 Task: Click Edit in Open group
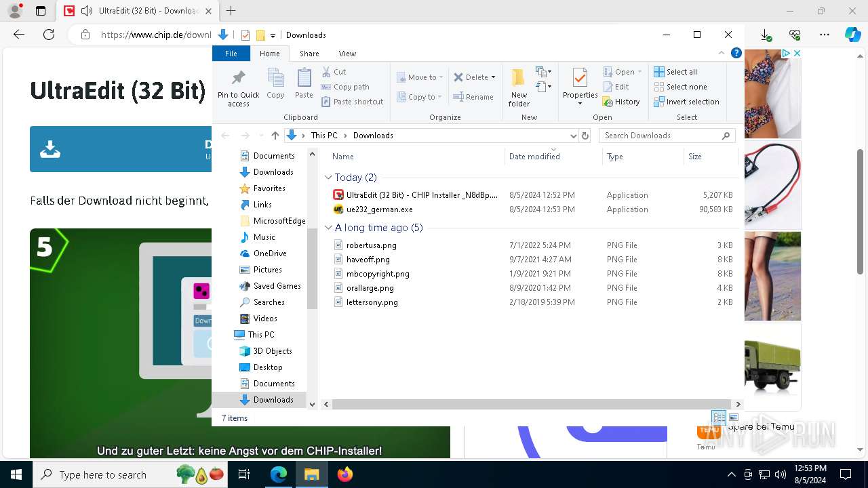click(x=616, y=87)
